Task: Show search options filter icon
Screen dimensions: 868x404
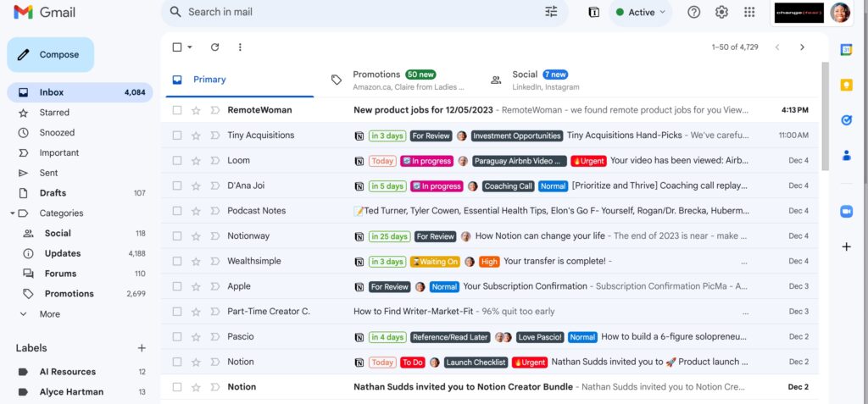Action: click(x=552, y=12)
